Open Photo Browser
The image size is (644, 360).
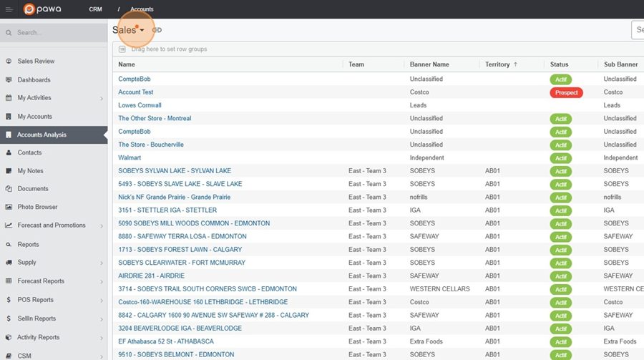[x=37, y=207]
